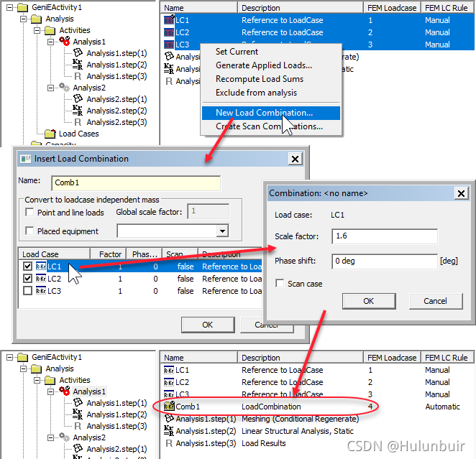Click Analysis1 gear icon in bottom tree
The image size is (476, 459).
point(65,391)
